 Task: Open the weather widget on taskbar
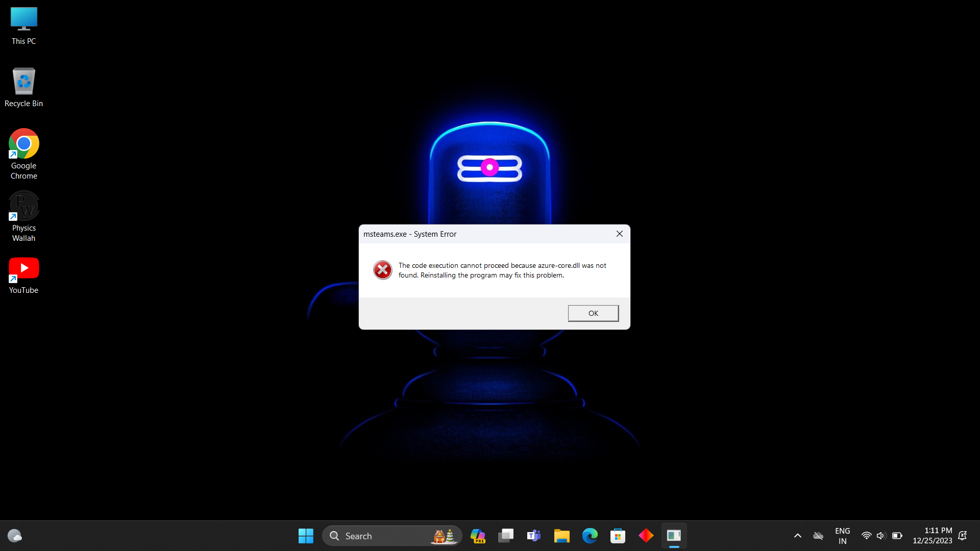15,536
